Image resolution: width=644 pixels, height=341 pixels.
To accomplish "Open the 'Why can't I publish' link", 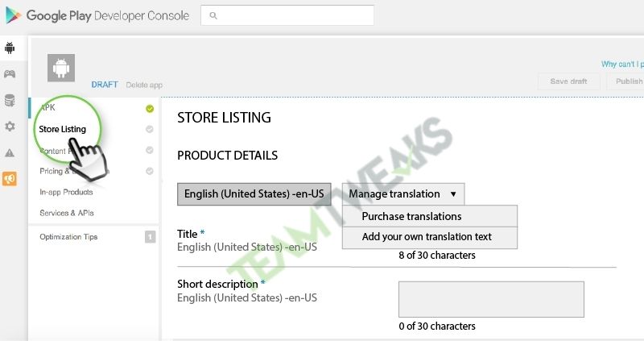I will tap(622, 64).
